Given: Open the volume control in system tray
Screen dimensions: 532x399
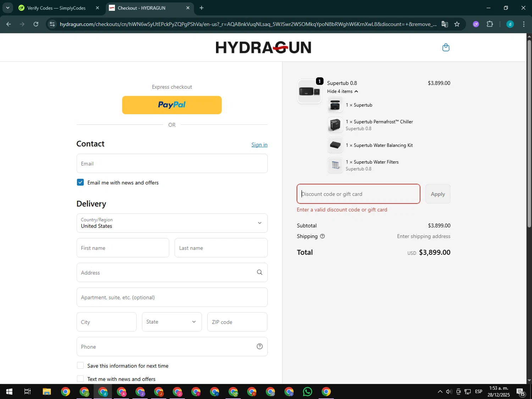Looking at the screenshot, I should click(x=449, y=392).
